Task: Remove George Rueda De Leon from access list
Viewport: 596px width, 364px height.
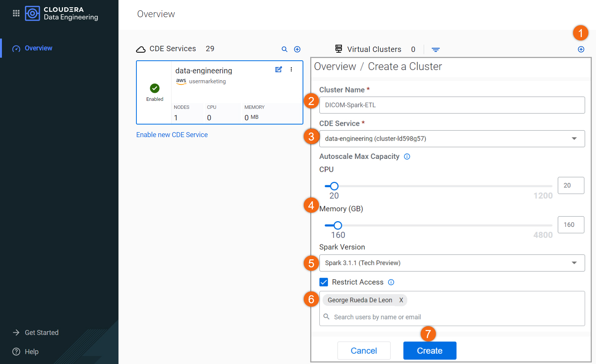Action: tap(401, 300)
